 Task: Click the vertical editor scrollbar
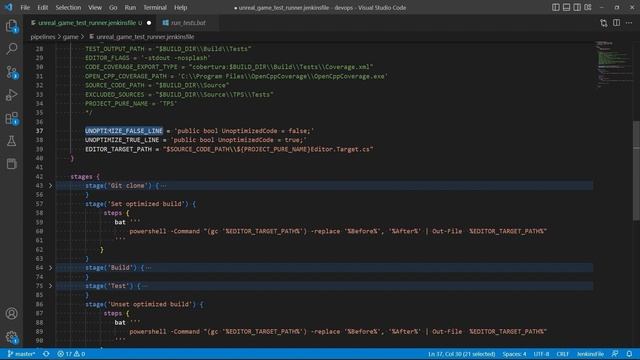coord(636,171)
